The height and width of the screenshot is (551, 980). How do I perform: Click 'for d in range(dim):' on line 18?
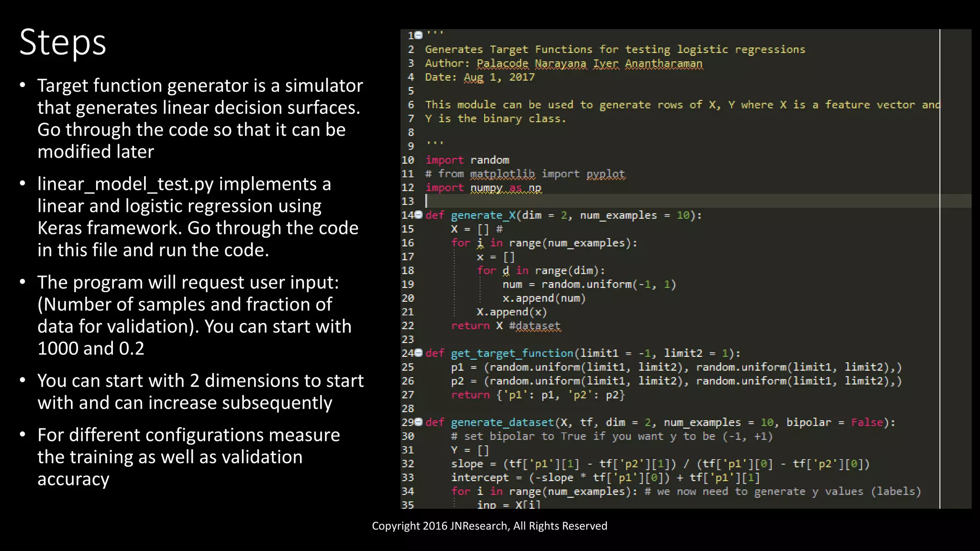coord(541,270)
